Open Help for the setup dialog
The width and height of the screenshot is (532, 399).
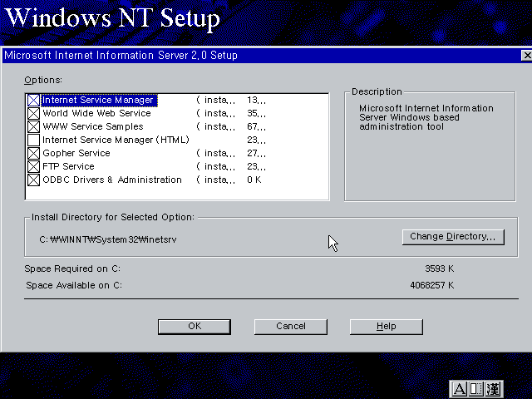tap(387, 327)
